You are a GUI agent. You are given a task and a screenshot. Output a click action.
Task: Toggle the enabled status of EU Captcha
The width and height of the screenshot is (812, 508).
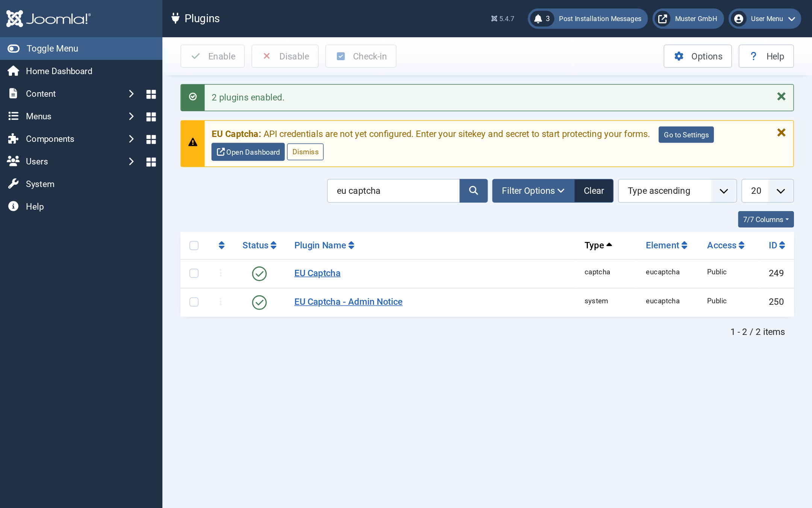coord(259,274)
